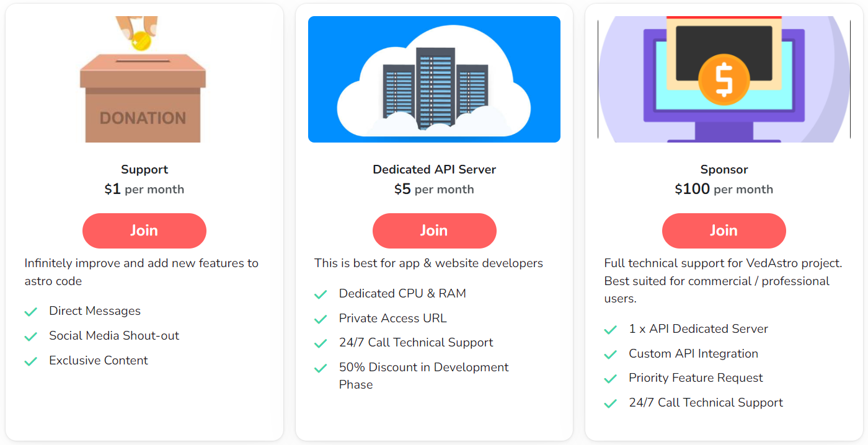Join the $100 Sponsor tier

point(724,231)
